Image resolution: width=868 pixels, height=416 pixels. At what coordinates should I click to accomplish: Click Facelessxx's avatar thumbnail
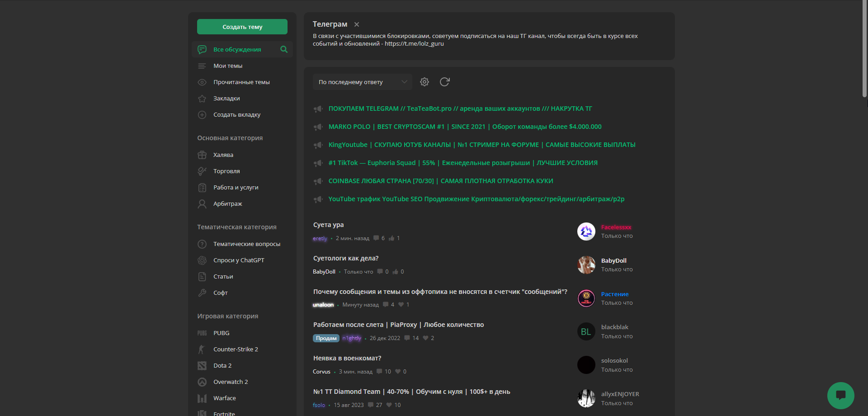click(586, 232)
